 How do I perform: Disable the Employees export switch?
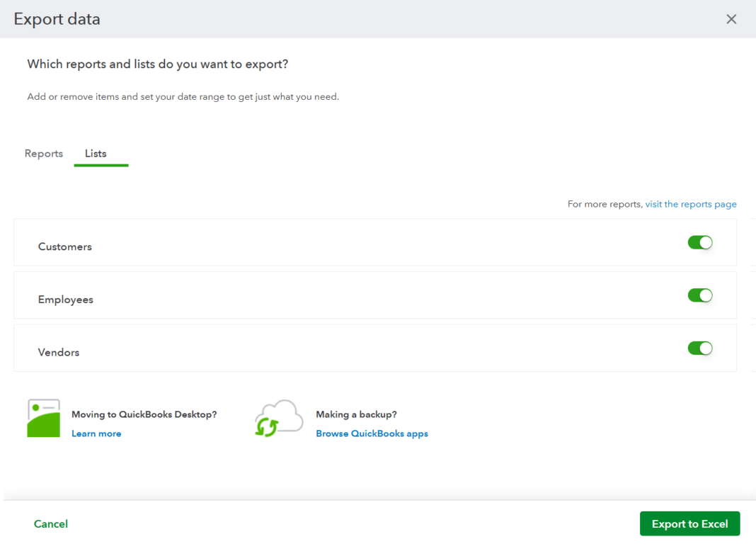700,295
